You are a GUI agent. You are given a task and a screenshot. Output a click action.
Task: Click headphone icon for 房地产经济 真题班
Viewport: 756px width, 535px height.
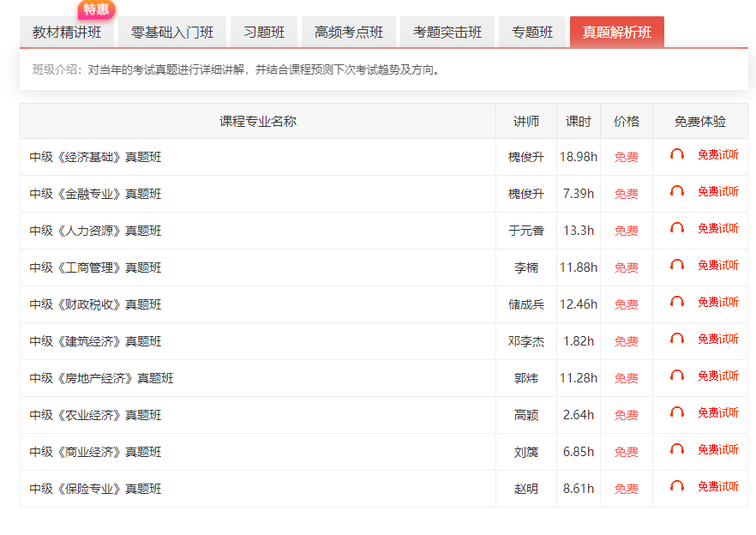tap(677, 376)
